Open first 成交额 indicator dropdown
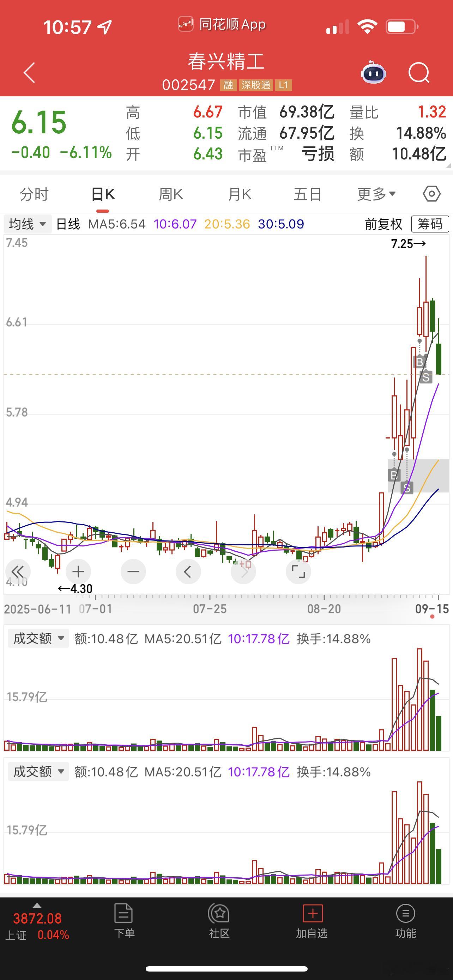Screen dimensions: 453x980 (38, 639)
